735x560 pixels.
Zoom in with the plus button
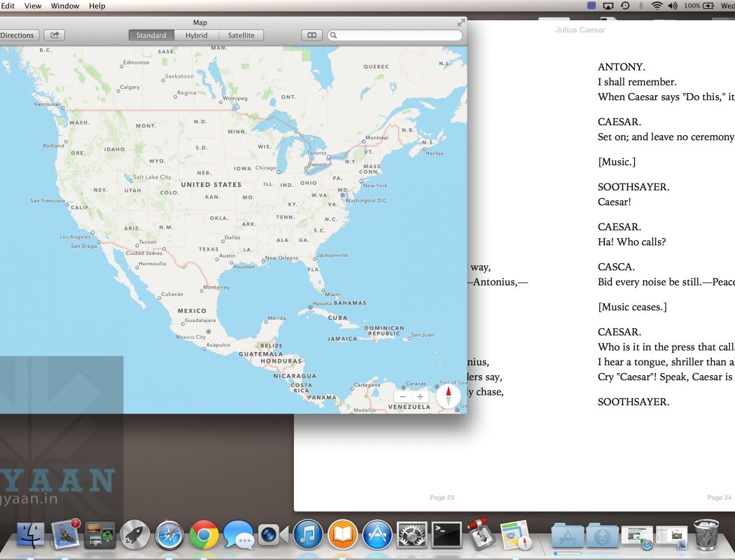point(420,397)
